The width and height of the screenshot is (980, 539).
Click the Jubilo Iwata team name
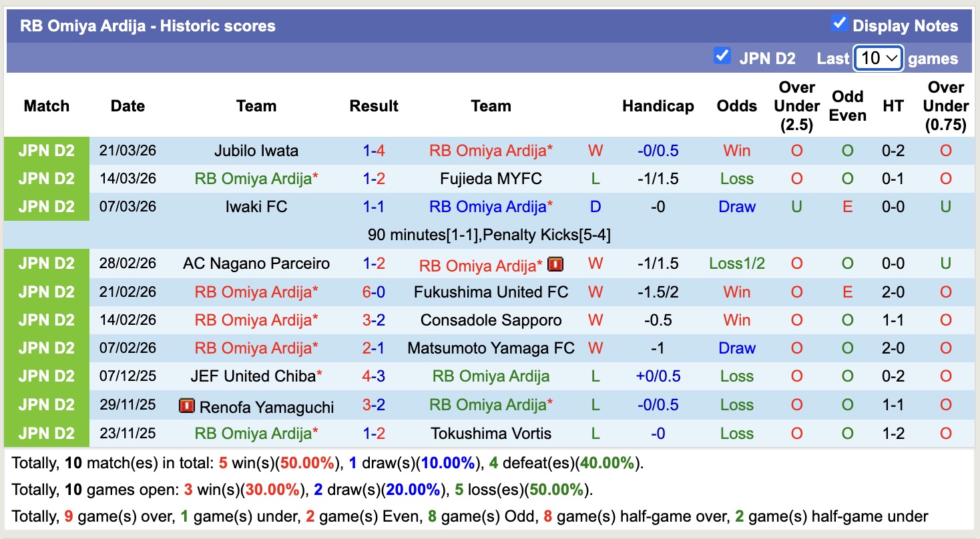[257, 151]
